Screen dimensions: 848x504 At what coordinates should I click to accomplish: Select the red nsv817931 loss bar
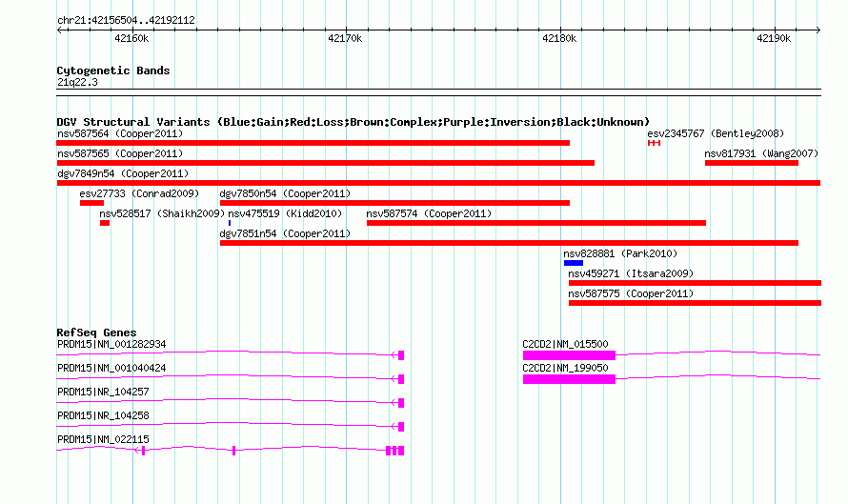coord(752,163)
